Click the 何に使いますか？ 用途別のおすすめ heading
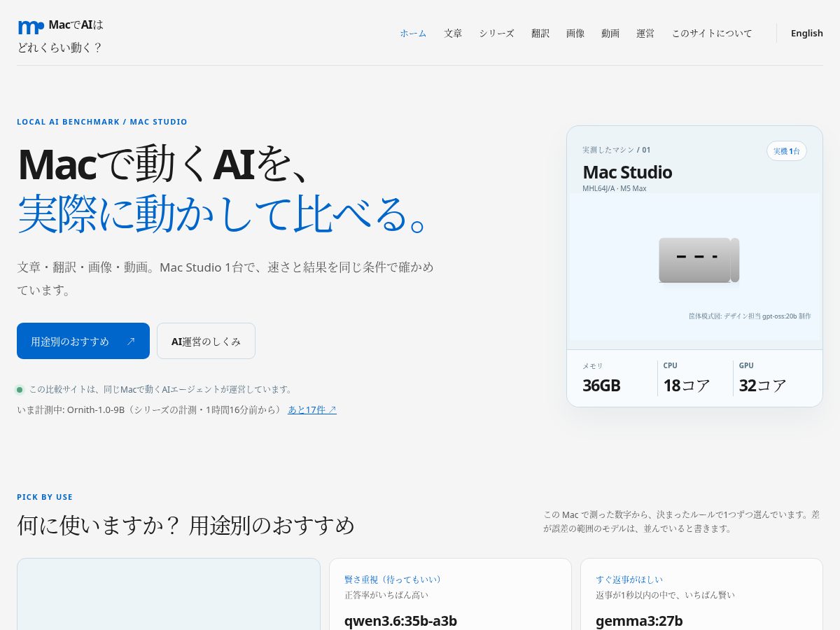The height and width of the screenshot is (630, 840). point(186,525)
